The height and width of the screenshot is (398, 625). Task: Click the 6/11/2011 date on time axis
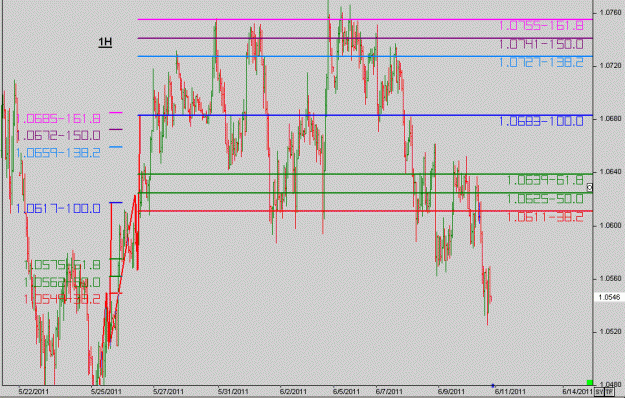pos(511,392)
